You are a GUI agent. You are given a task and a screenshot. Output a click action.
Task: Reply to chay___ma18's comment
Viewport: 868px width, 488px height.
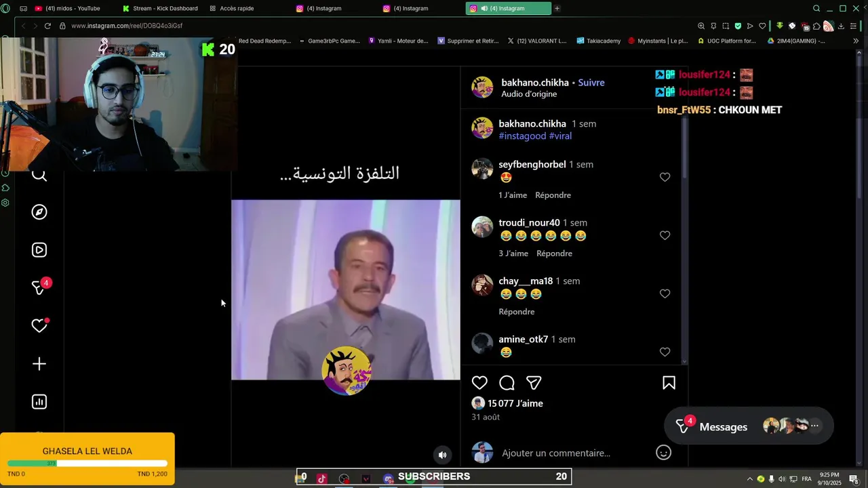[x=517, y=312]
